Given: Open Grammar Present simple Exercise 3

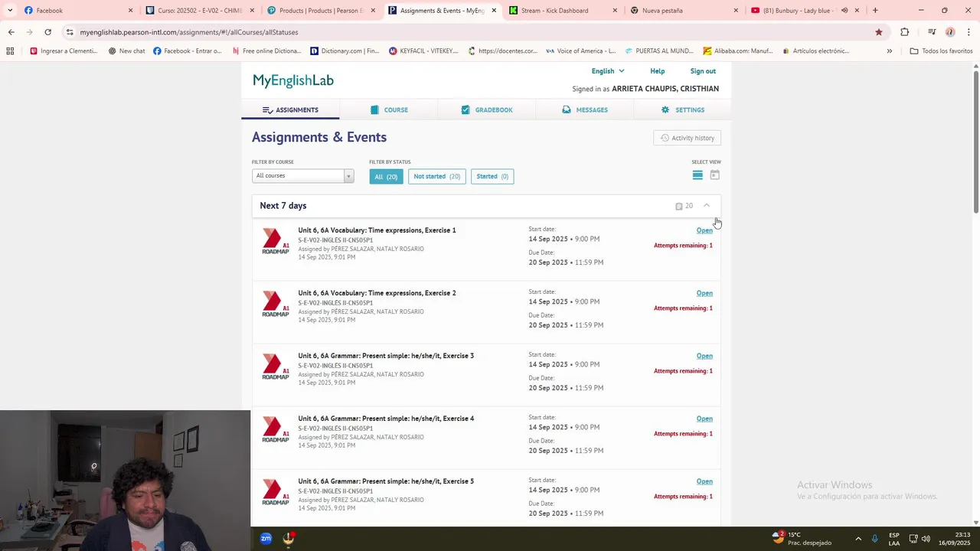Looking at the screenshot, I should 704,356.
